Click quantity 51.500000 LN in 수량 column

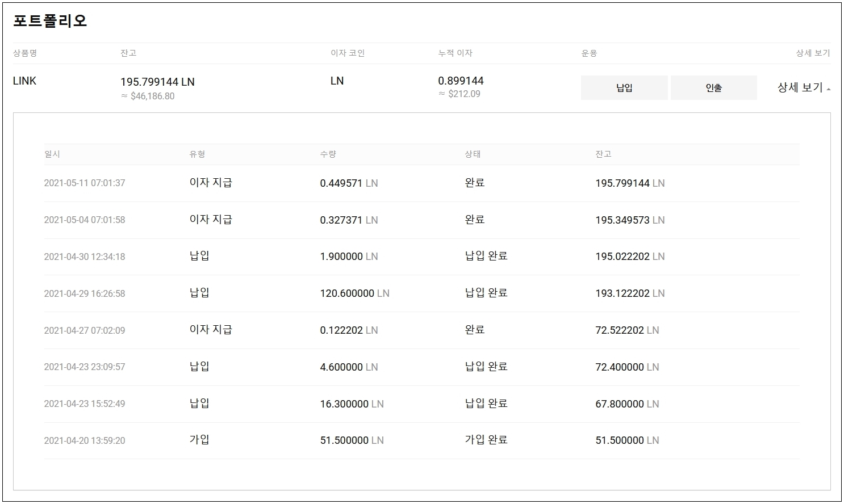coord(352,440)
